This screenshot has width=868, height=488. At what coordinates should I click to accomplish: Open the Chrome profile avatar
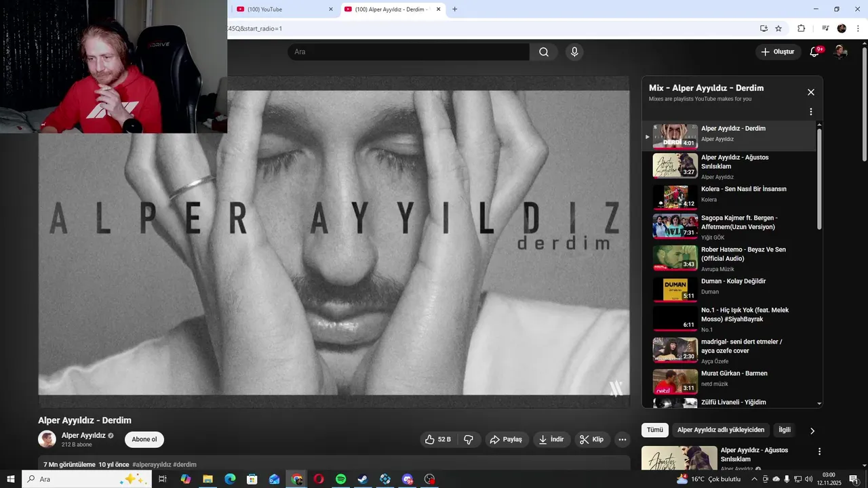(x=842, y=28)
